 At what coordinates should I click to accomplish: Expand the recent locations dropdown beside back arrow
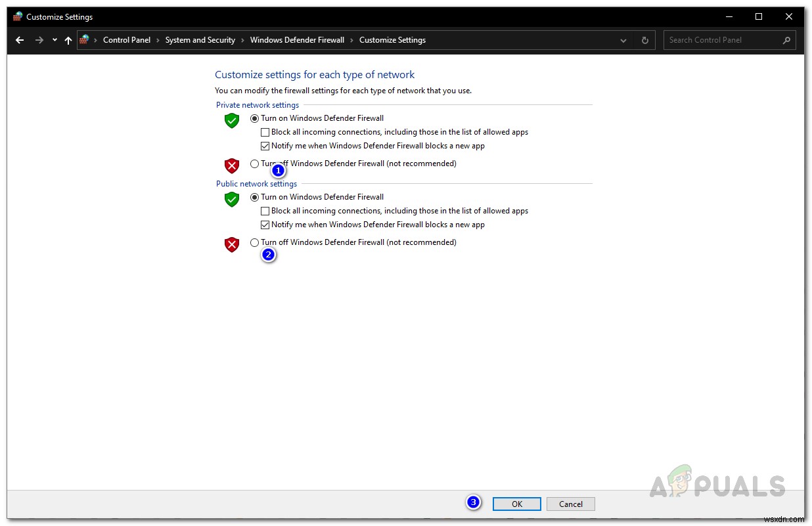pyautogui.click(x=54, y=40)
